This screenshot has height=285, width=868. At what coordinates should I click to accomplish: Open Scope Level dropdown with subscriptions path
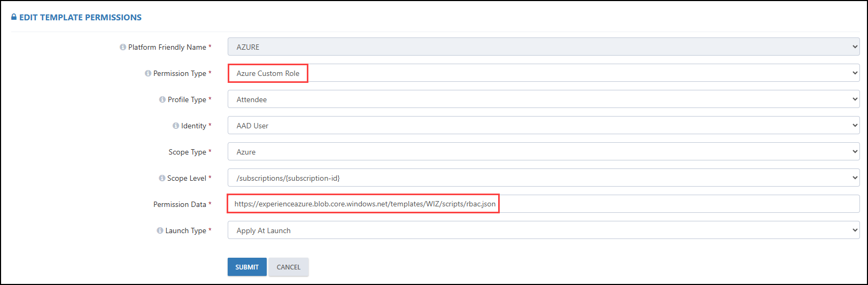click(x=544, y=178)
